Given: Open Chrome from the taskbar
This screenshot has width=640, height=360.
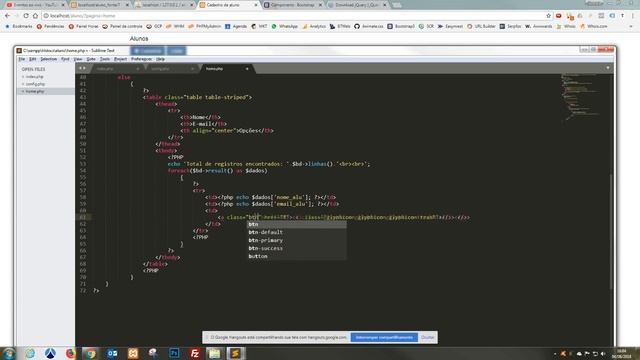Looking at the screenshot, I should pos(91,353).
